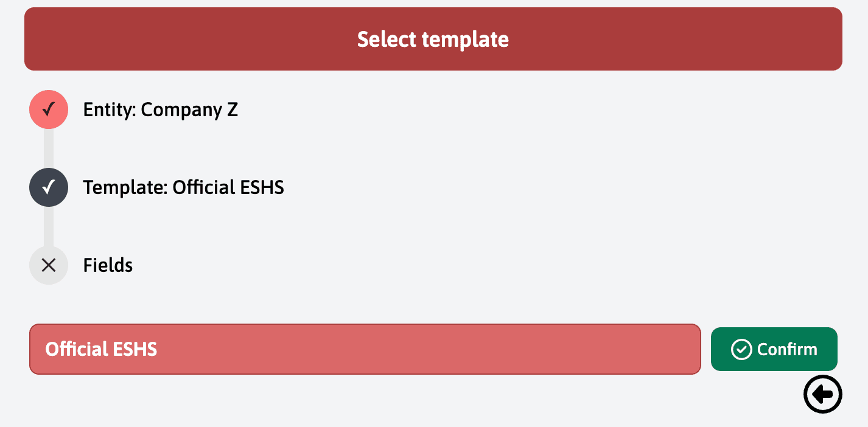The image size is (868, 427).
Task: Click the circled checkmark icon inside Confirm
Action: (741, 350)
